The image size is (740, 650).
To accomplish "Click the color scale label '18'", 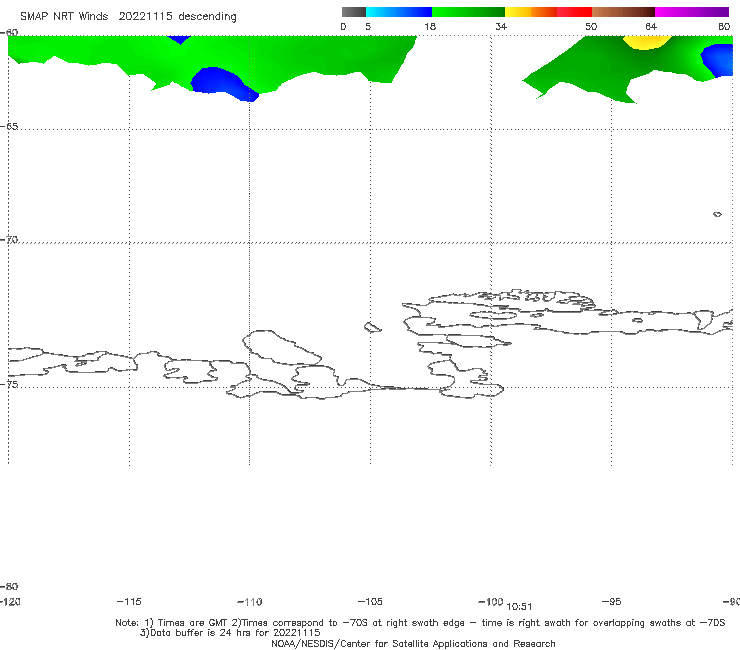I will pyautogui.click(x=430, y=26).
